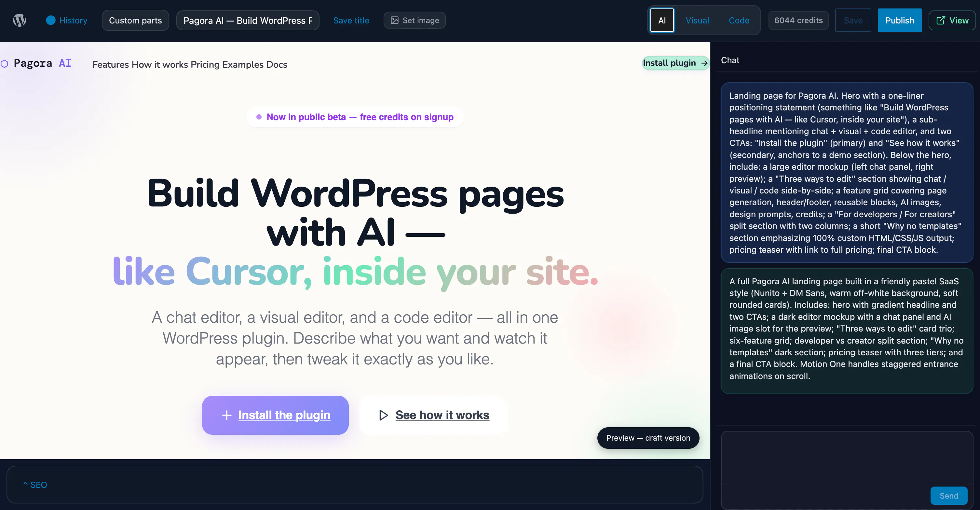The image size is (980, 510).
Task: Click the plus icon in Install the plugin
Action: (x=226, y=415)
